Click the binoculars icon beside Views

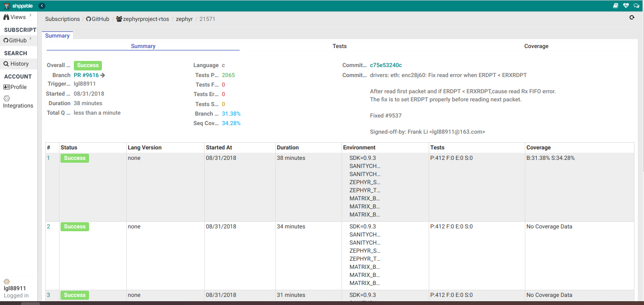click(7, 17)
